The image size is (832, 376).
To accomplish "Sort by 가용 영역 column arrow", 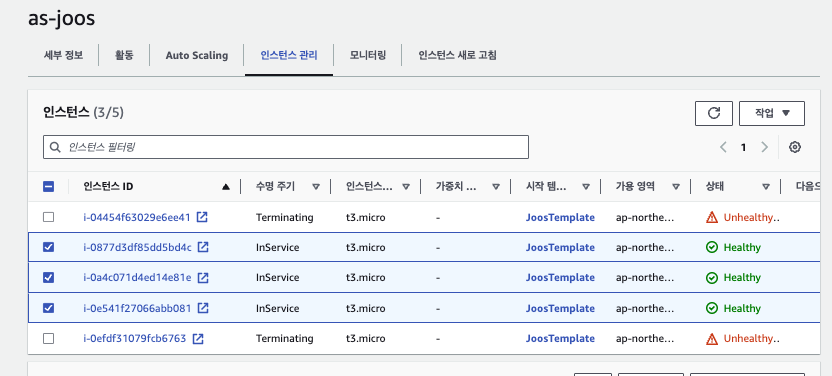I will [x=676, y=187].
